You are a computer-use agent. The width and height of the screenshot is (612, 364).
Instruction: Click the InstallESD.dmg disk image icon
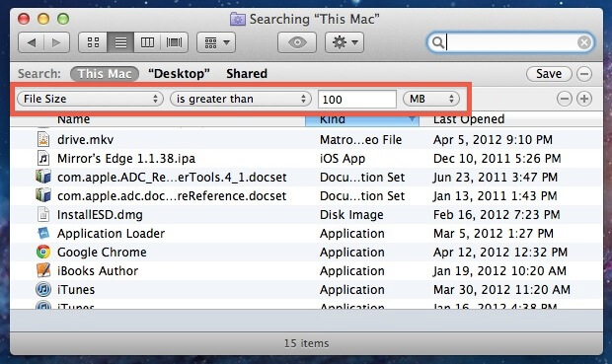tap(43, 214)
